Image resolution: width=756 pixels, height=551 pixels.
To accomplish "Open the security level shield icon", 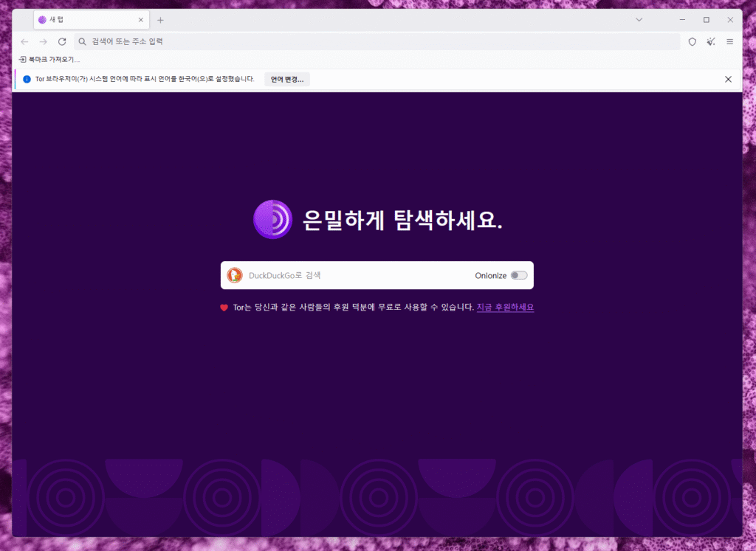I will [693, 42].
